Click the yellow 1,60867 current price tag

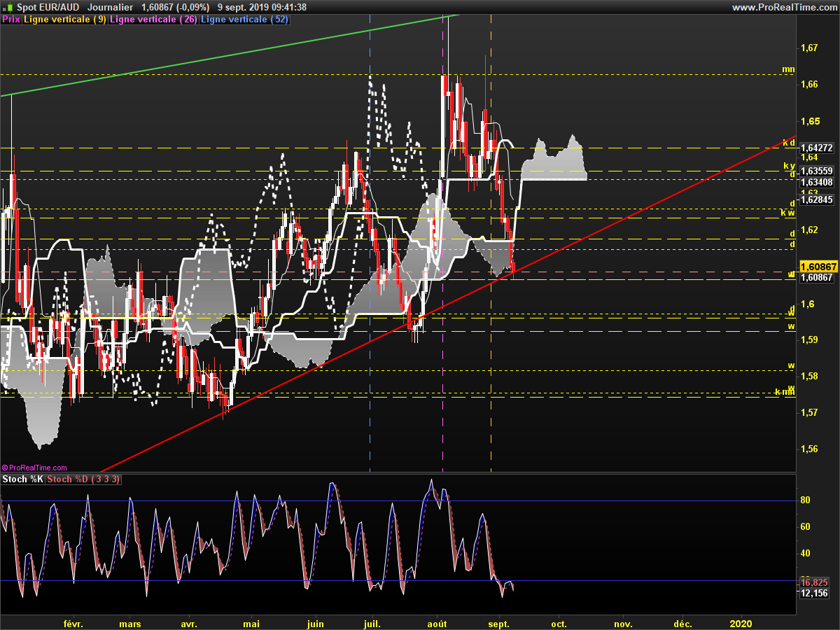click(818, 267)
